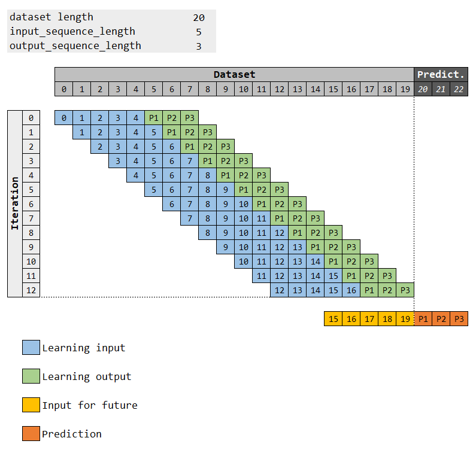Click iteration row label 6
The height and width of the screenshot is (453, 476).
coord(31,204)
